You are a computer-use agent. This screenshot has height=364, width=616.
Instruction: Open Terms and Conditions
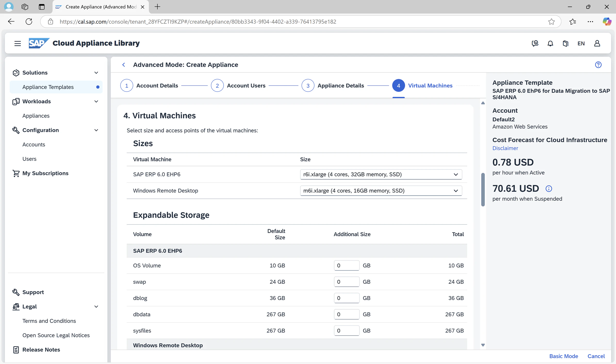point(49,321)
